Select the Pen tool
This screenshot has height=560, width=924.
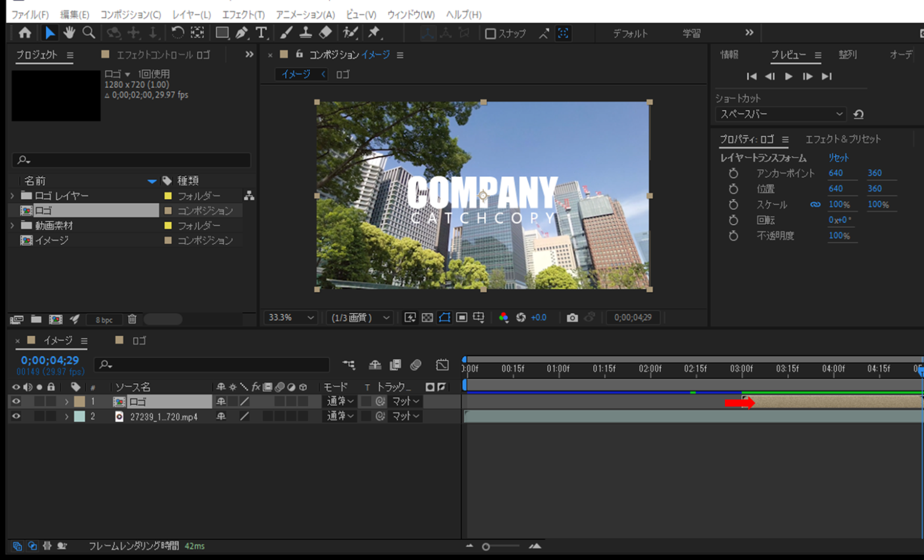pyautogui.click(x=242, y=32)
